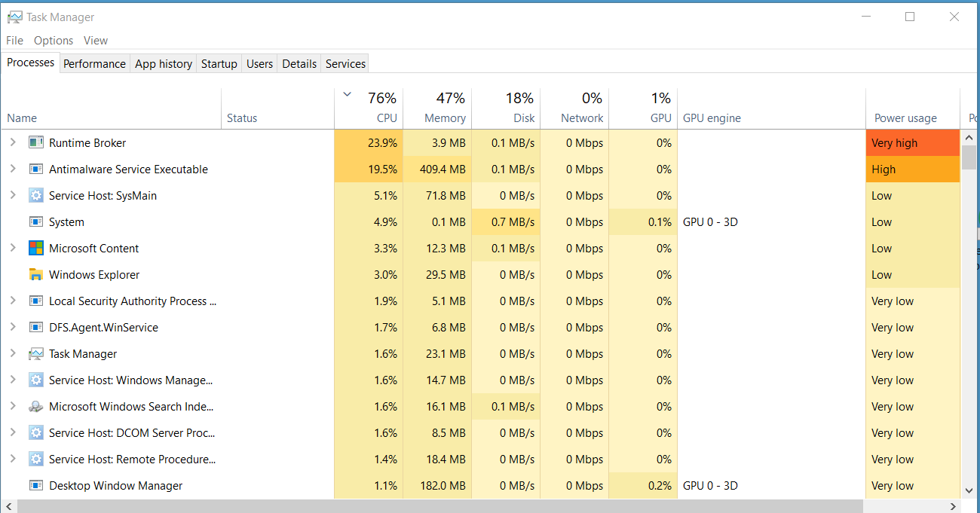Click the Antimalware Service Executable icon
The height and width of the screenshot is (513, 980).
point(36,169)
